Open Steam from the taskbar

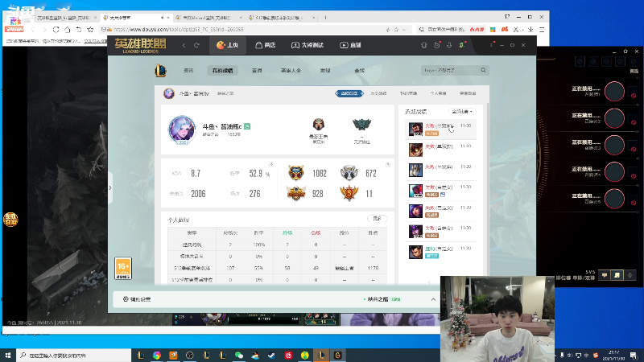[x=272, y=355]
